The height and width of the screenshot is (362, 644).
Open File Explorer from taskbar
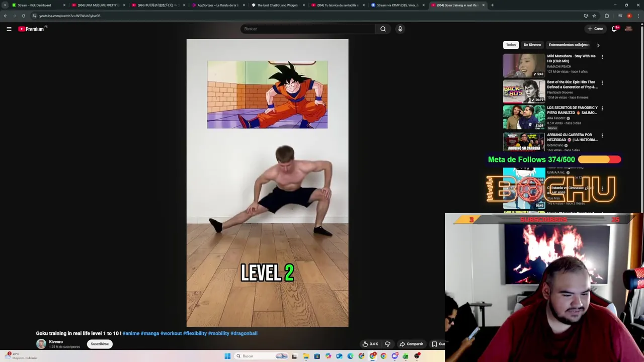[x=306, y=356]
